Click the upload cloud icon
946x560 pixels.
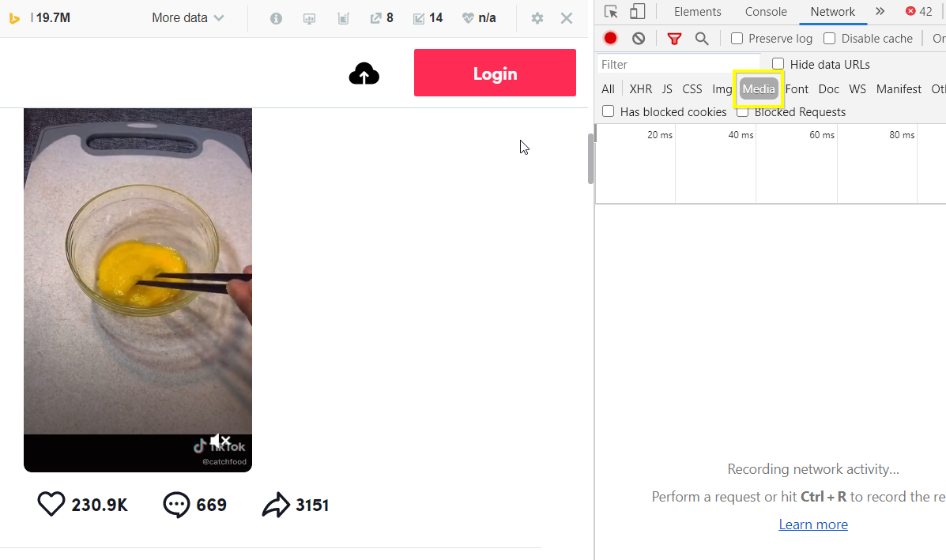(x=364, y=73)
